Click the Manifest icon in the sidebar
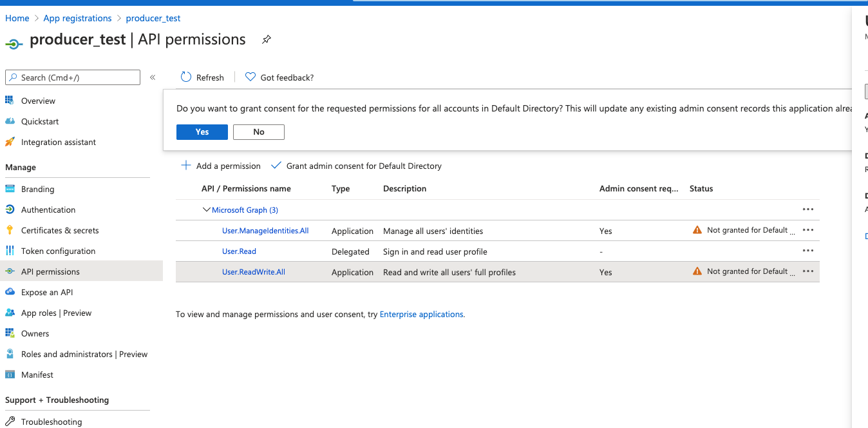Screen dimensions: 868x428 coord(10,374)
